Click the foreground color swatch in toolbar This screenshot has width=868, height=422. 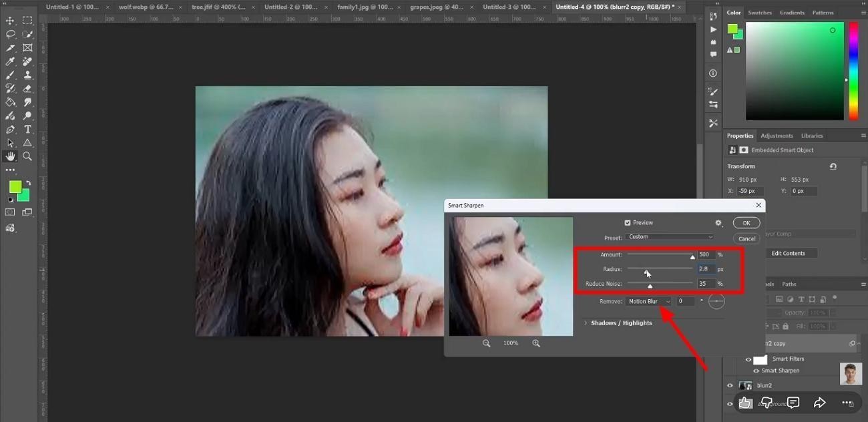pos(15,186)
